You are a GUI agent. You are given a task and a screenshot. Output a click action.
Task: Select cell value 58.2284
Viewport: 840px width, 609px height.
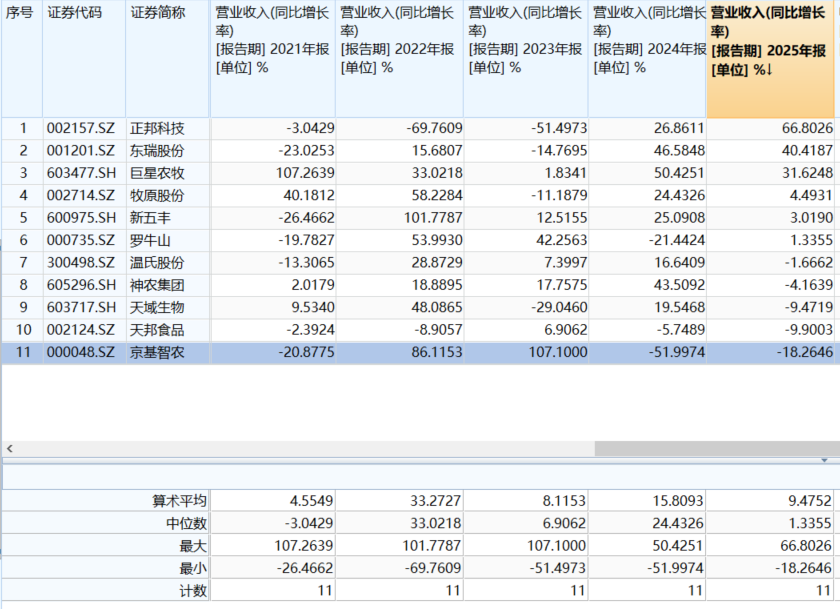[437, 196]
